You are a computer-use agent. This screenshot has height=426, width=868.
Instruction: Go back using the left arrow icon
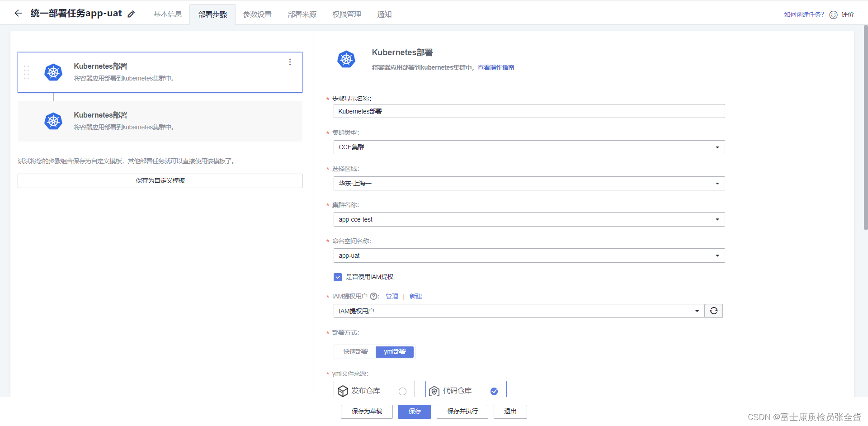18,14
